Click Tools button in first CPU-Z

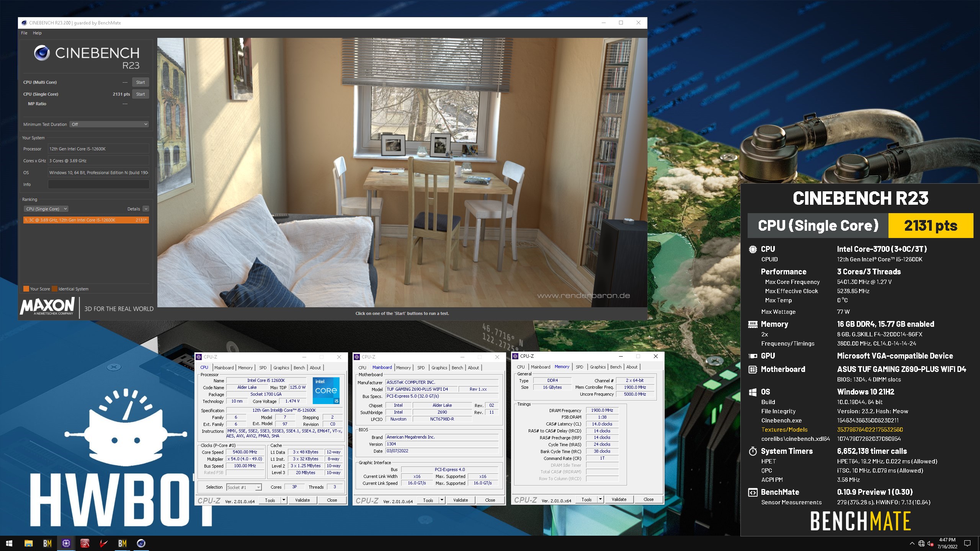(x=270, y=500)
